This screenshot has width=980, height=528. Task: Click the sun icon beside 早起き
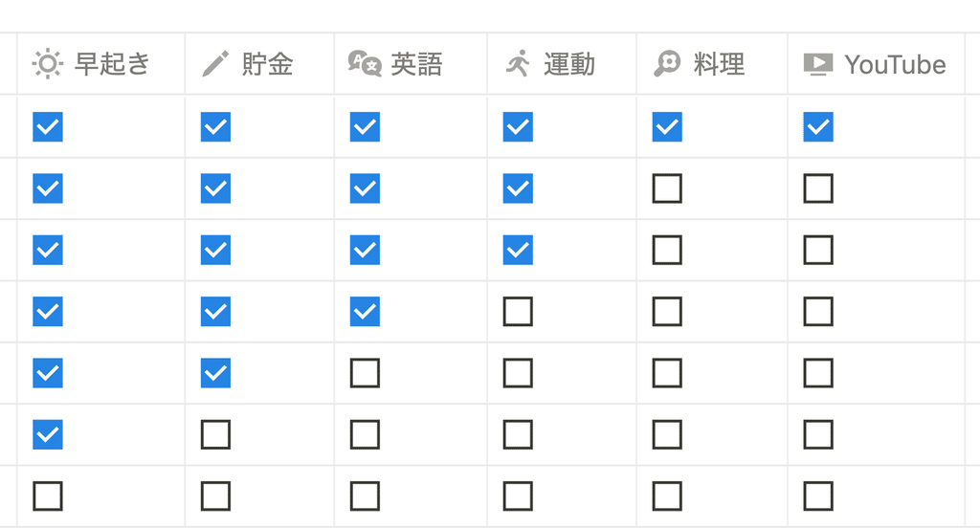click(x=48, y=64)
